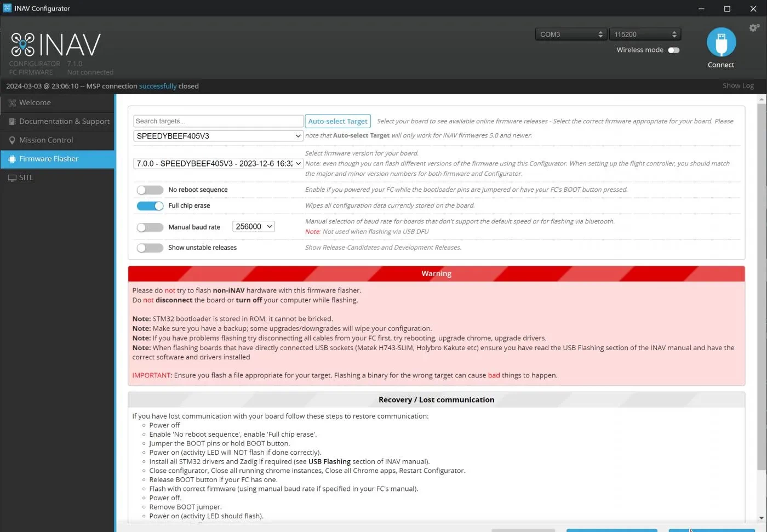Click INAV Configurator title bar app icon
The image size is (767, 532).
[x=7, y=8]
